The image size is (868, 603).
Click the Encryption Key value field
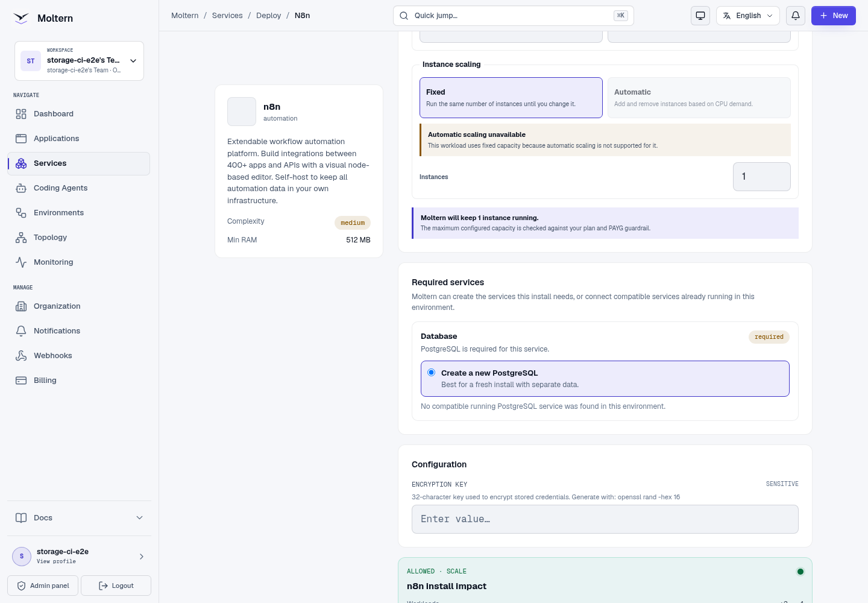tap(605, 519)
